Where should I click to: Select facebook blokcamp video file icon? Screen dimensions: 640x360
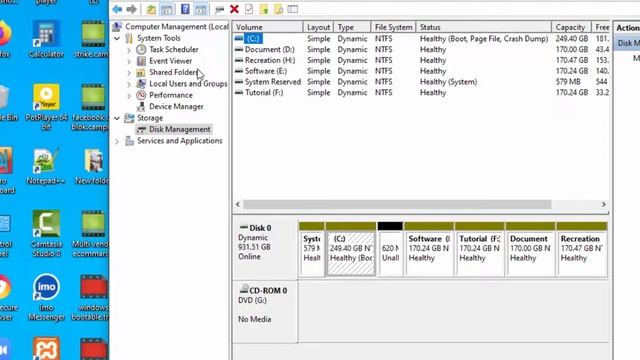coord(91,107)
